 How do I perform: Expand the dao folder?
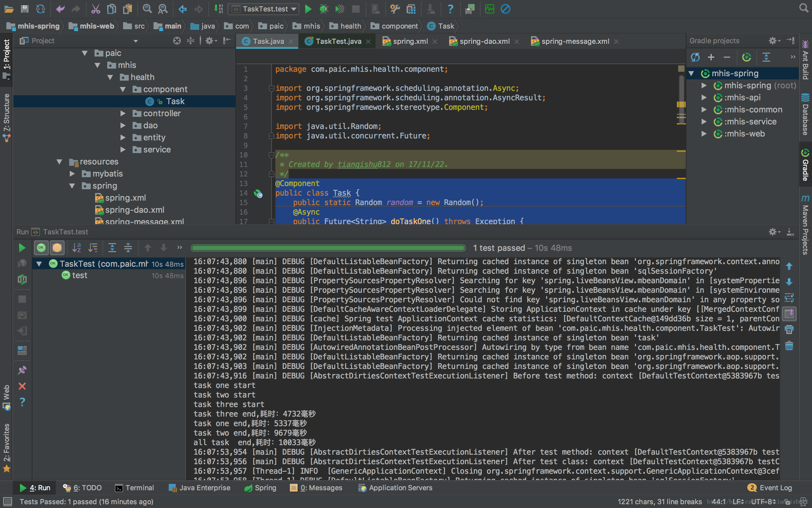(x=123, y=126)
